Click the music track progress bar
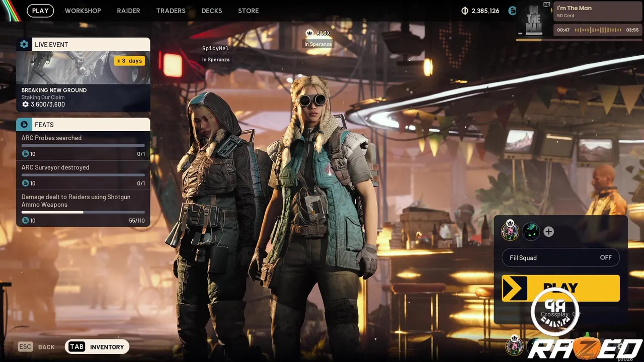This screenshot has width=644, height=362. [x=578, y=40]
